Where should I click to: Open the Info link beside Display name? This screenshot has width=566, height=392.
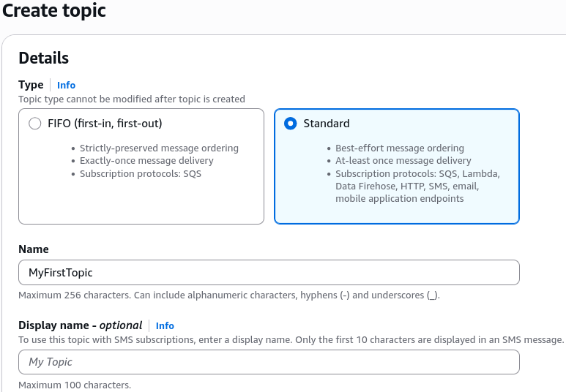165,325
